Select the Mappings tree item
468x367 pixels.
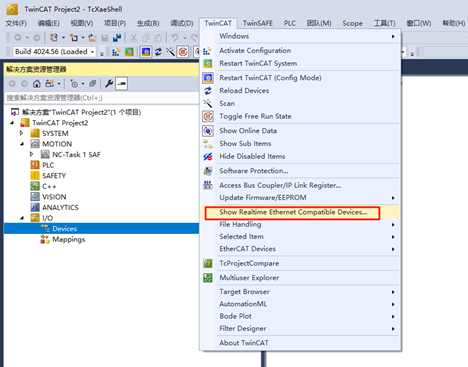tap(69, 239)
